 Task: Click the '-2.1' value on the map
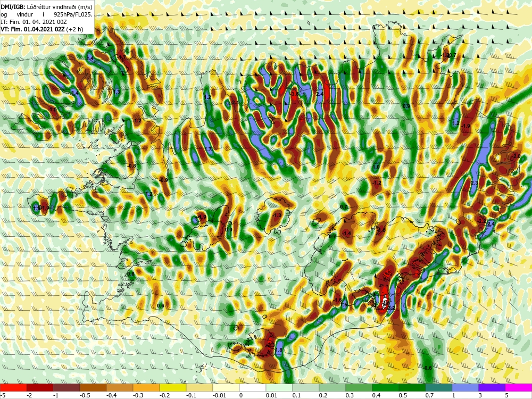click(235, 103)
